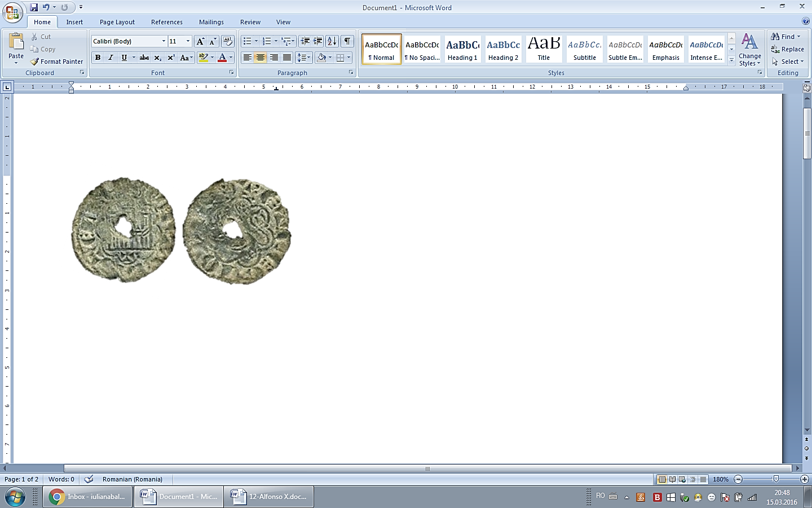The height and width of the screenshot is (508, 812).
Task: Toggle Italic formatting
Action: [111, 58]
